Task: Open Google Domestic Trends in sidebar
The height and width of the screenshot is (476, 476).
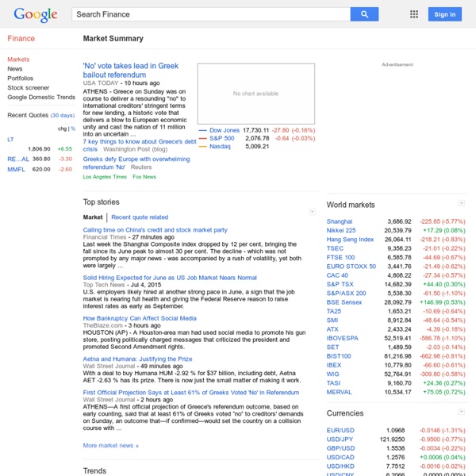Action: point(41,97)
